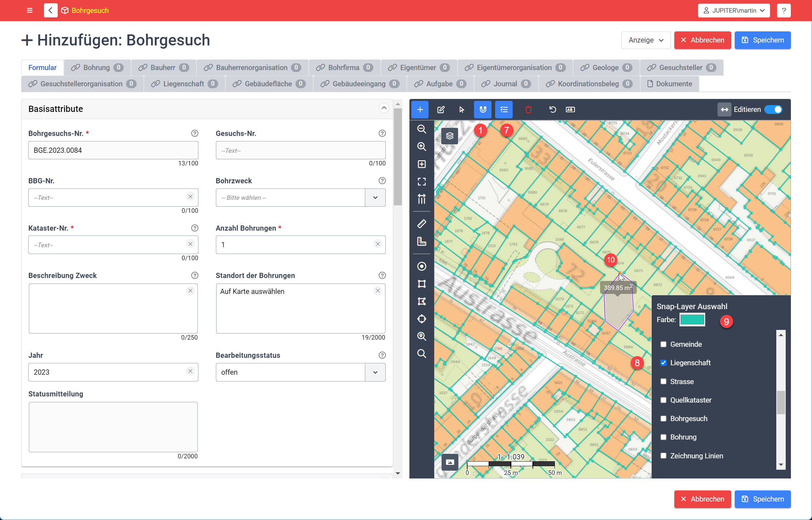812x520 pixels.
Task: Show help for Bohrgesuchs-Nr. field
Action: point(194,133)
